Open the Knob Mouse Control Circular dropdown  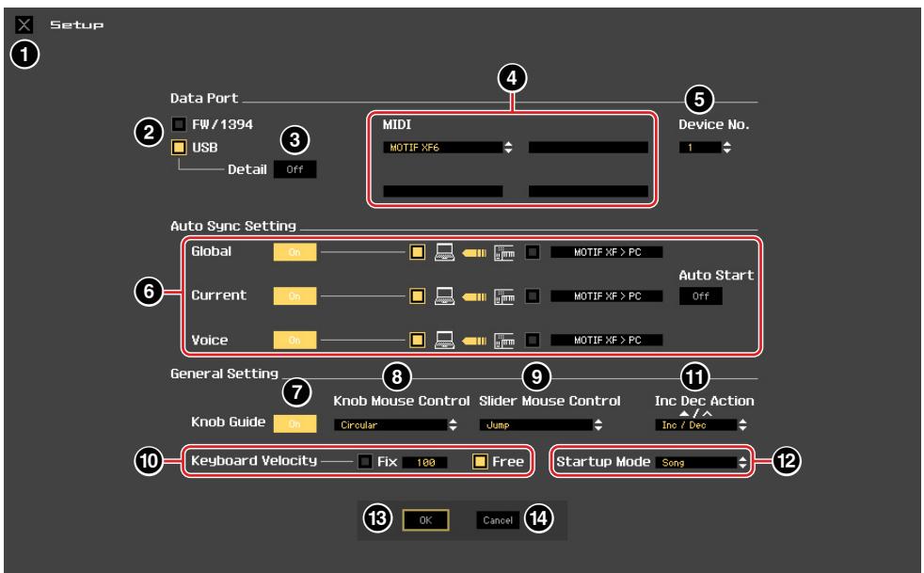(x=390, y=425)
